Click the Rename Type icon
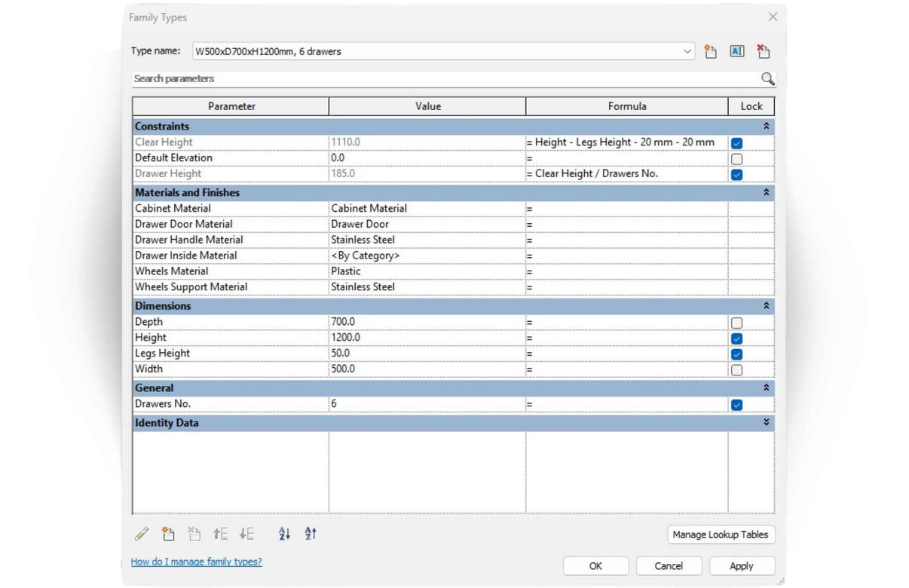Image resolution: width=909 pixels, height=588 pixels. 736,52
